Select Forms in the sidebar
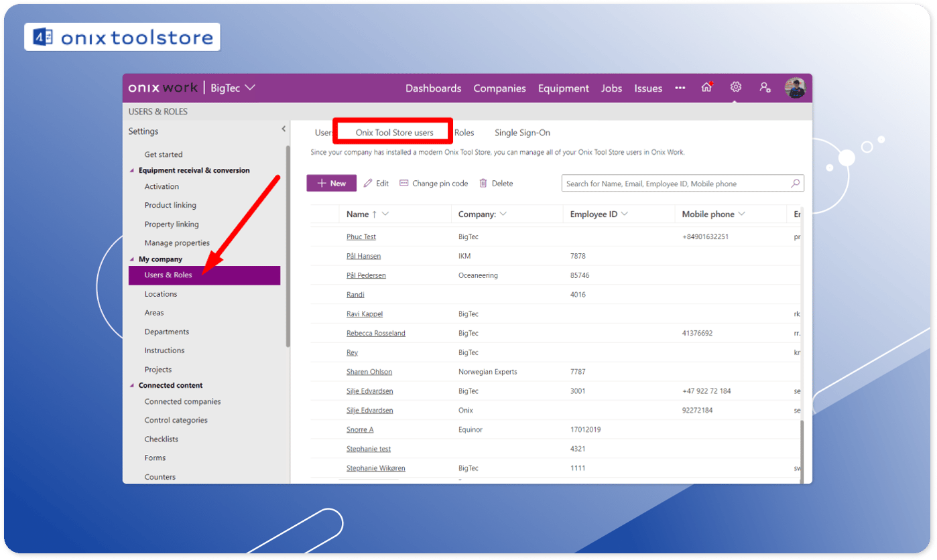Screen dimensions: 937x560 pyautogui.click(x=155, y=458)
